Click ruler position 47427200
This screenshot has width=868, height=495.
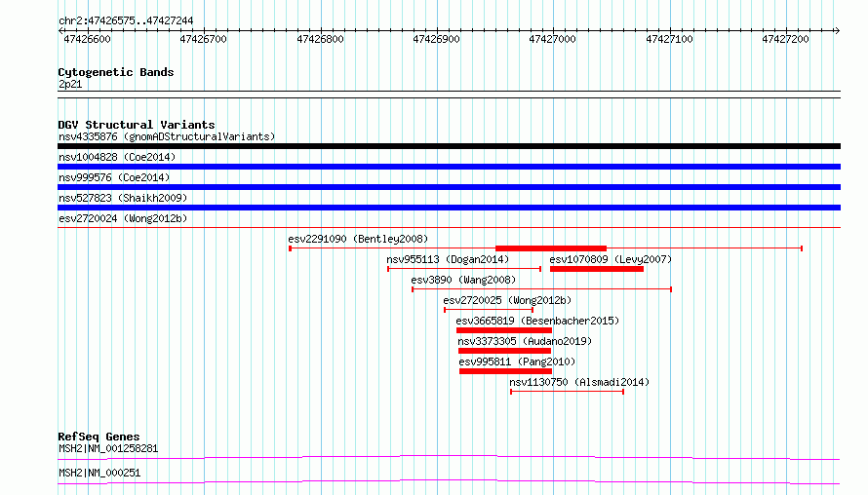coord(786,39)
